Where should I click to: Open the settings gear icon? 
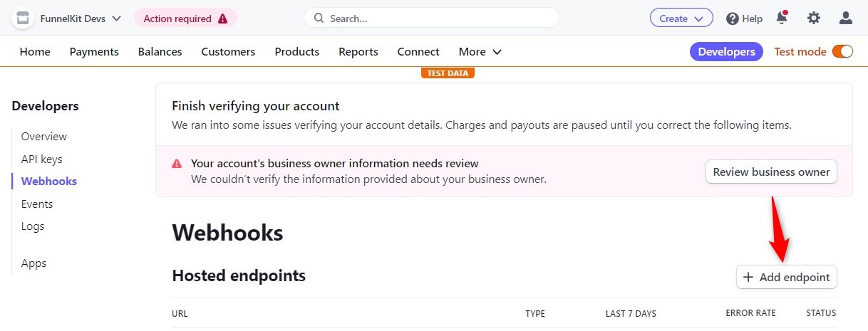tap(813, 19)
